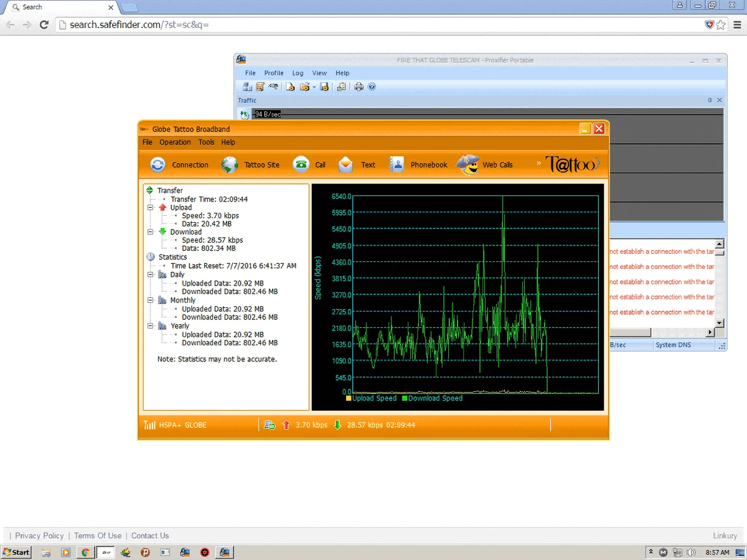Collapse the Yearly statistics node

point(150,325)
